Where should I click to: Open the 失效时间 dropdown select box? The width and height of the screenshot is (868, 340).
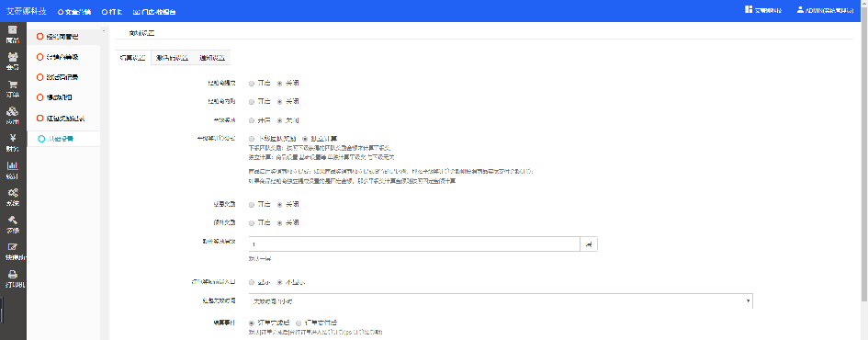pos(501,300)
